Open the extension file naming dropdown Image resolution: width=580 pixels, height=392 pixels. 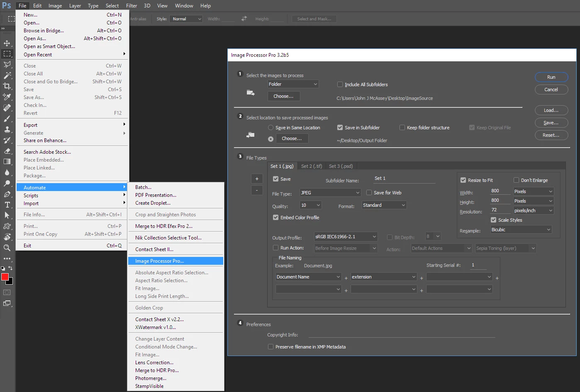[383, 277]
